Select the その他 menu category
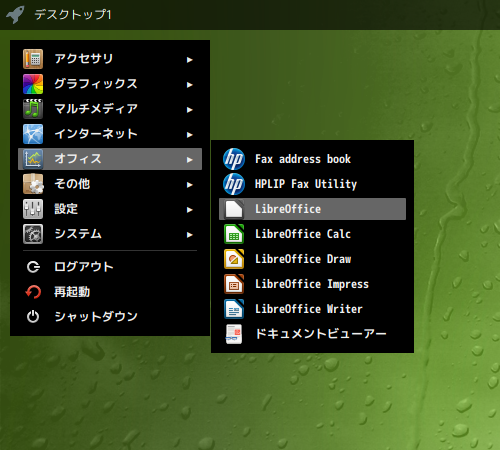Screen dimensions: 500x450 (x=110, y=184)
